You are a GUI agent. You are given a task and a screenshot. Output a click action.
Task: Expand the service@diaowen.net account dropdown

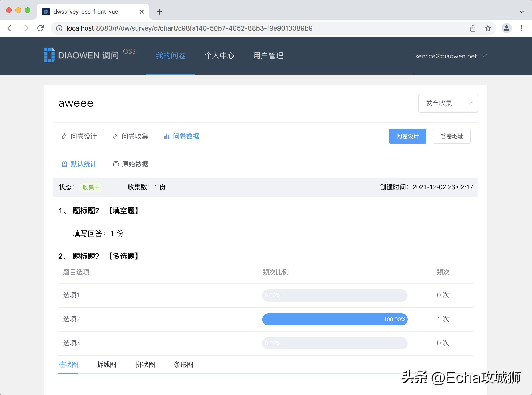click(x=451, y=56)
